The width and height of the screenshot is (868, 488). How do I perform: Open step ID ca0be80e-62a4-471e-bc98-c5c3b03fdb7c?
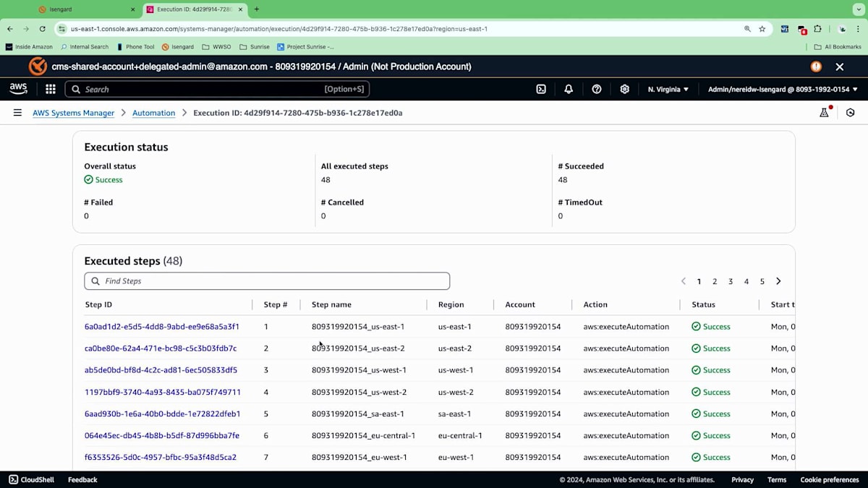click(x=161, y=348)
